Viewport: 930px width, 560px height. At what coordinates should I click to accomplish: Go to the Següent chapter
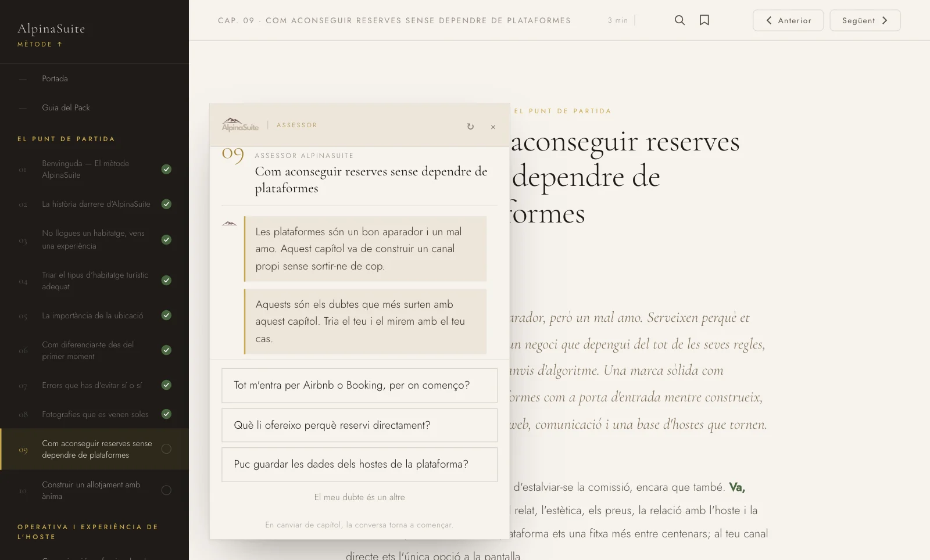pyautogui.click(x=865, y=20)
